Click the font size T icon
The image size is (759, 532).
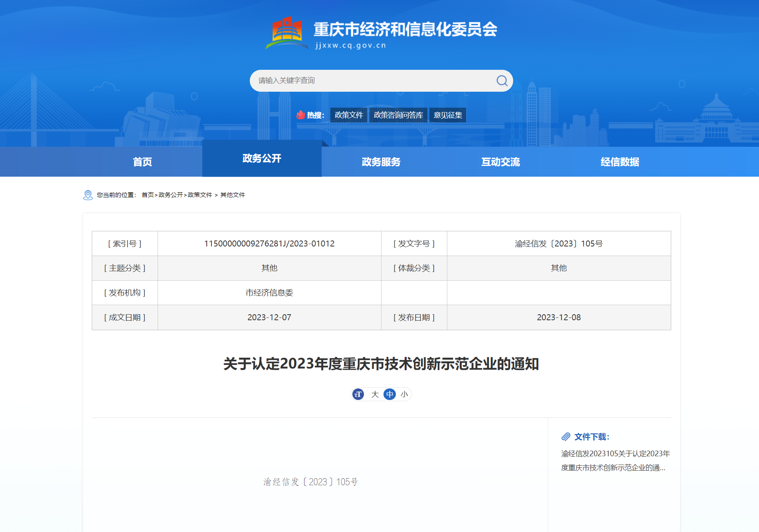[x=358, y=394]
